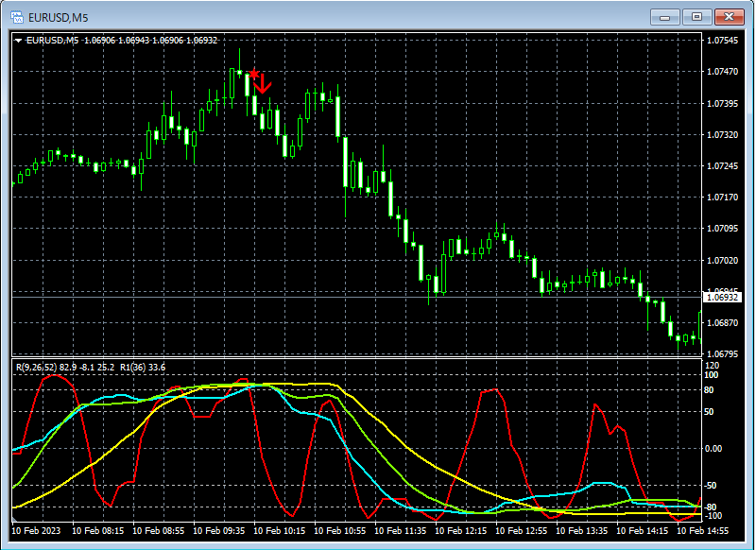Click time axis label 10 Feb 13:35
Screen dimensions: 756x550
(582, 531)
